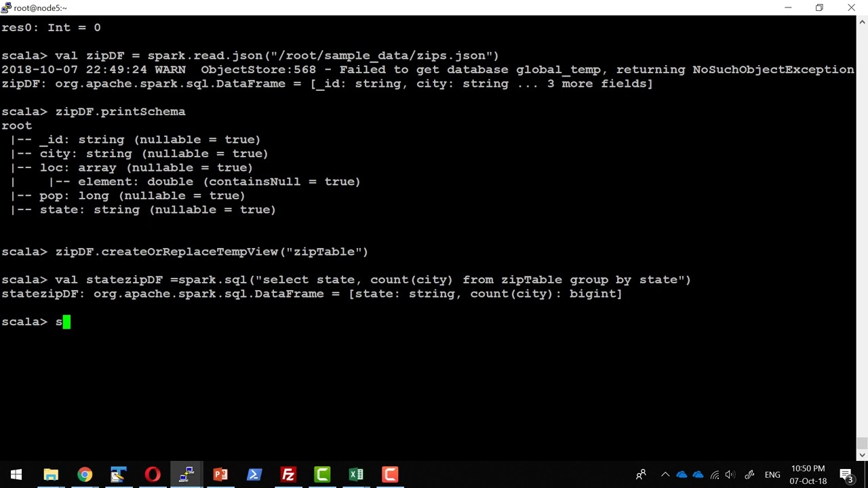Image resolution: width=868 pixels, height=488 pixels.
Task: Show hidden system tray icons chevron
Action: [665, 474]
